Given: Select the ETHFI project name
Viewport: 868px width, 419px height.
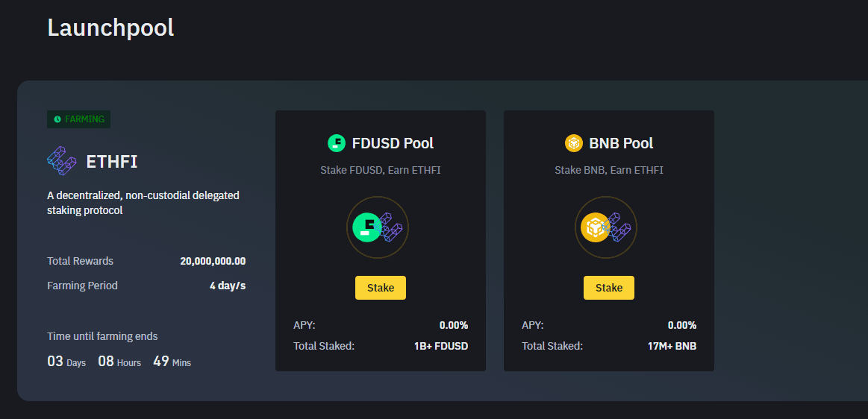Looking at the screenshot, I should pos(112,162).
